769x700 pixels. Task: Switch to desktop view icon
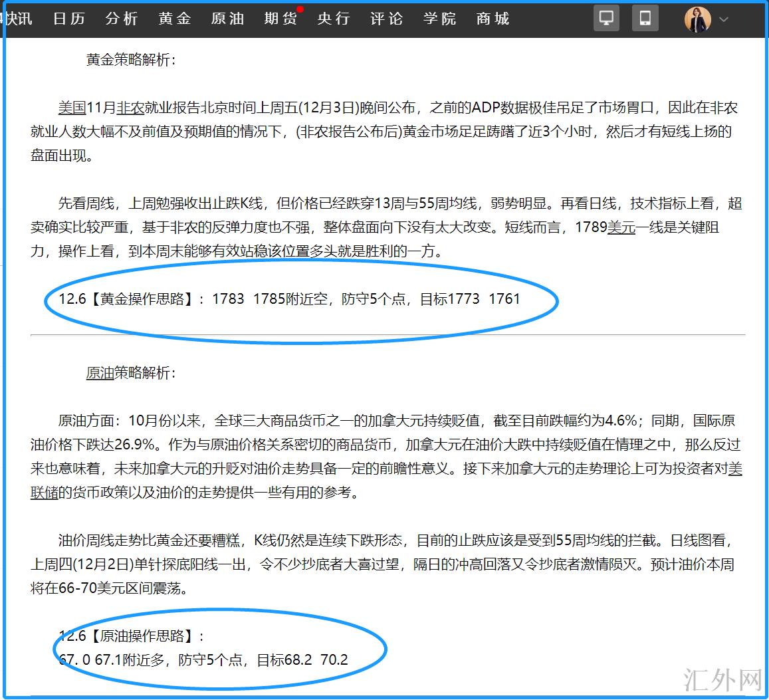click(x=606, y=18)
